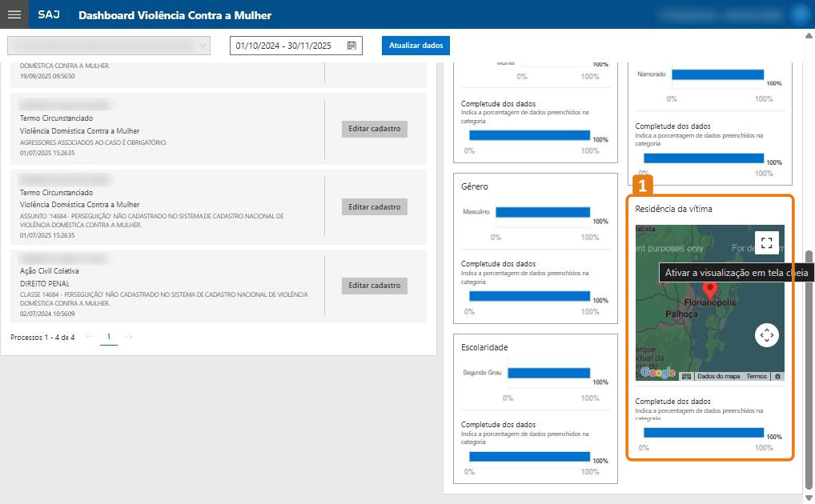Open Dados do mapa link
The width and height of the screenshot is (815, 504).
tap(718, 376)
